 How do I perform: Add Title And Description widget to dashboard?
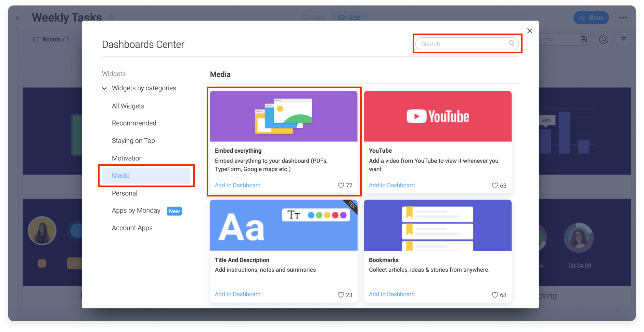click(x=237, y=294)
